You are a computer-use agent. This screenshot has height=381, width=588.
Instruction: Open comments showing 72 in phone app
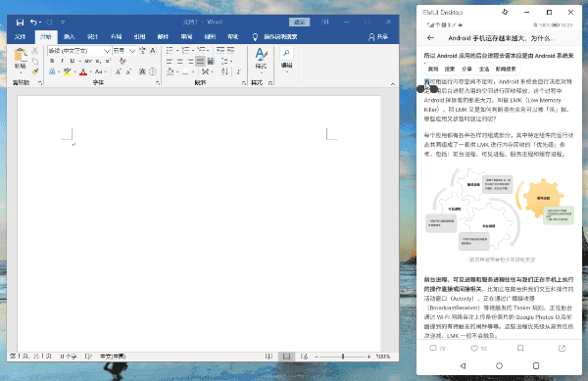click(x=437, y=348)
